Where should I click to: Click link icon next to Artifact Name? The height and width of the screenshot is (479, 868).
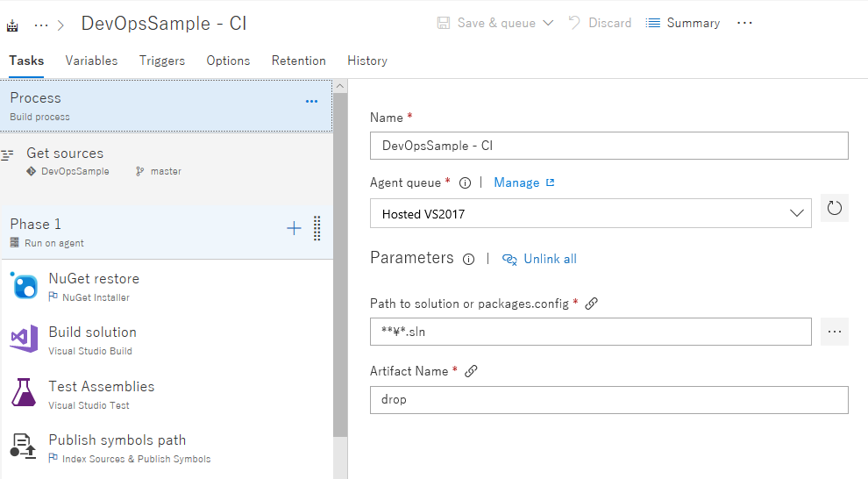tap(471, 371)
